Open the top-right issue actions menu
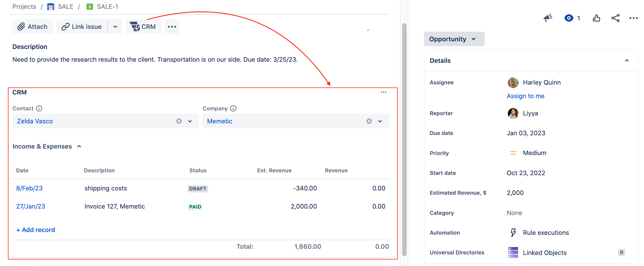 pos(634,18)
